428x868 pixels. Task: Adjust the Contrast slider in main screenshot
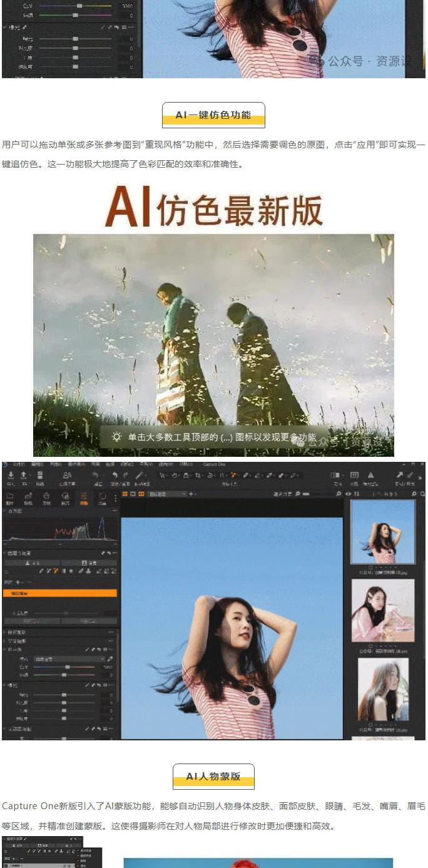pos(64,703)
